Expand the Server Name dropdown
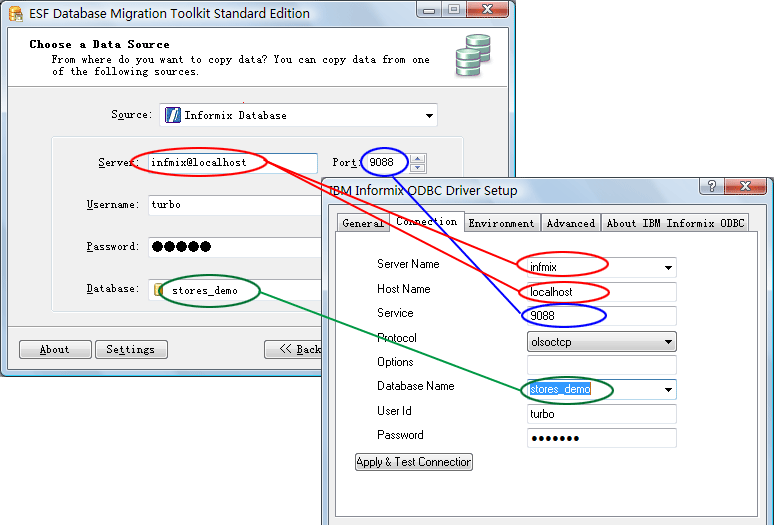Image resolution: width=774 pixels, height=525 pixels. (667, 268)
